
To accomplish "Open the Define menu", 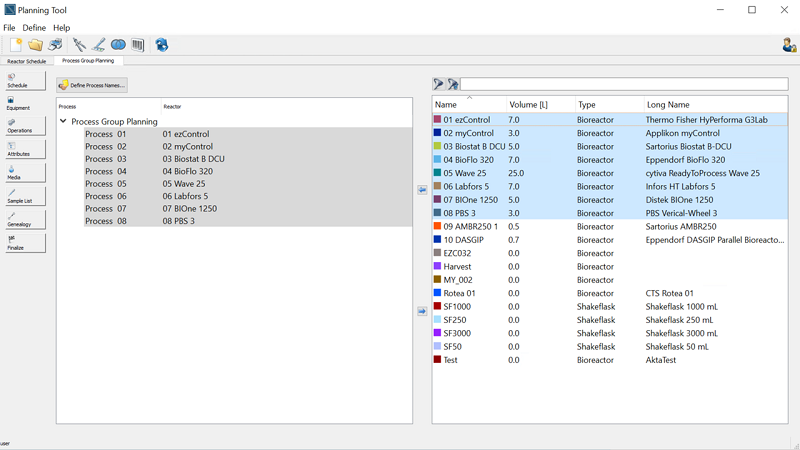I will pyautogui.click(x=34, y=28).
